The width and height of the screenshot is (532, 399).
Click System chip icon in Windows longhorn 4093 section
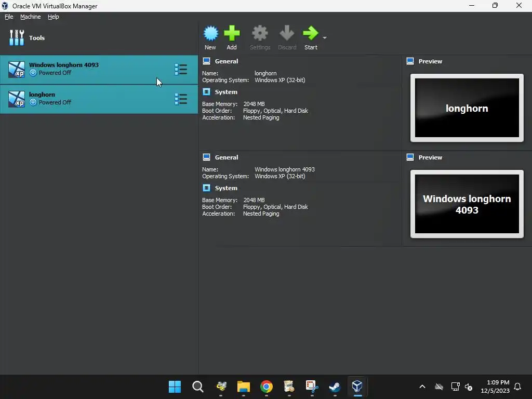[206, 188]
